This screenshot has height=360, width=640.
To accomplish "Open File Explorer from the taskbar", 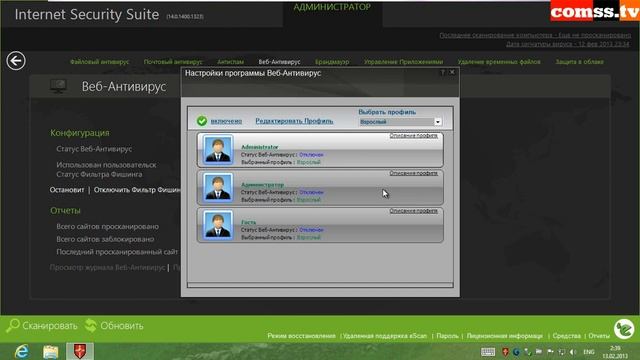I will click(x=51, y=352).
